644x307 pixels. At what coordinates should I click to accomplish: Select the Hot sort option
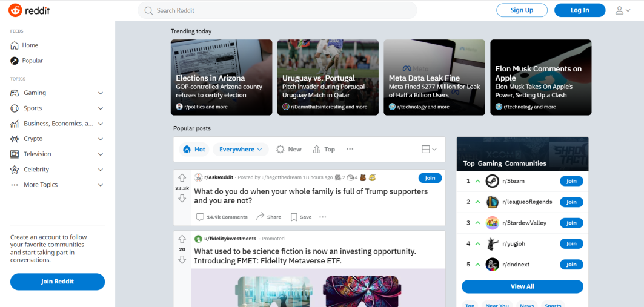click(x=194, y=150)
